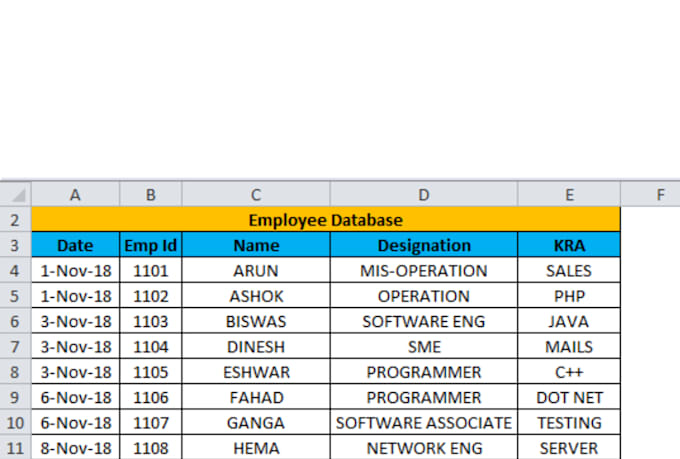Select the PROGRAMMER cell in ESHWAR's row

point(424,371)
